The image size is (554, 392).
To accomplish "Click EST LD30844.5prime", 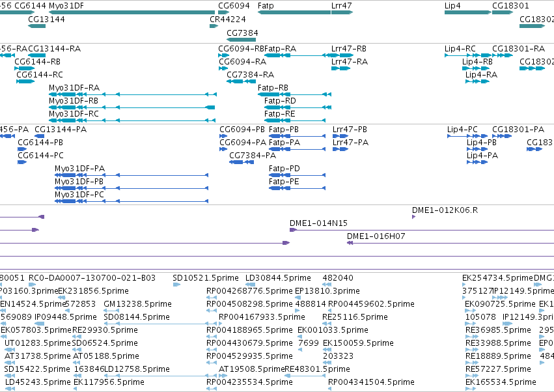I will (251, 285).
